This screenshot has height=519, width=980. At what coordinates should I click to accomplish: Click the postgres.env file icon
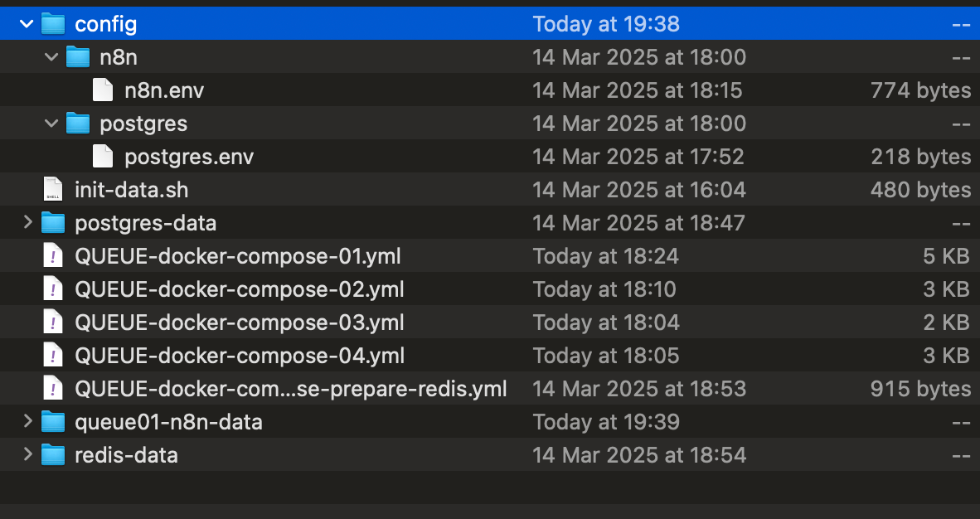[103, 157]
